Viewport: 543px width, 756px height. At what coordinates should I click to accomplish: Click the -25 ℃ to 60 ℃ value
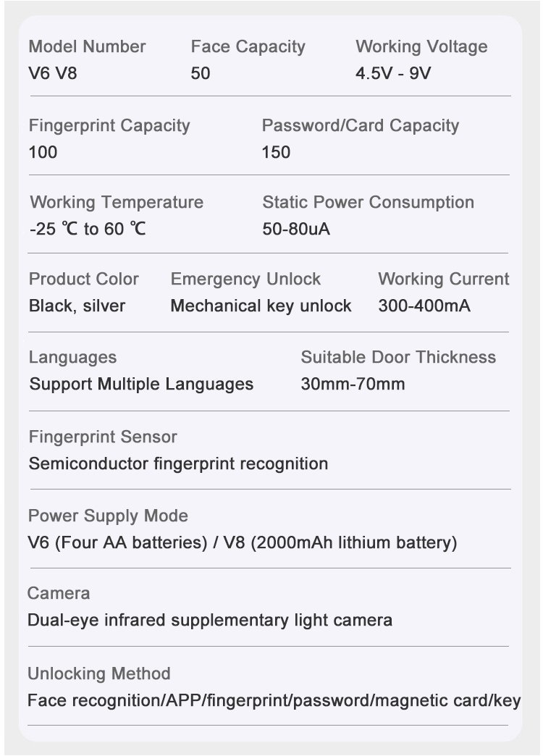click(x=88, y=230)
